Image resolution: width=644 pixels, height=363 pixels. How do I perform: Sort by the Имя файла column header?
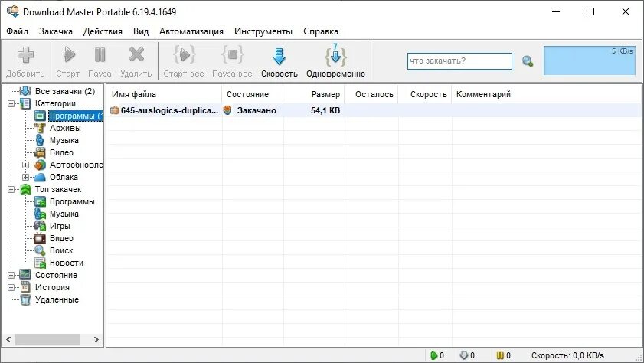(165, 94)
